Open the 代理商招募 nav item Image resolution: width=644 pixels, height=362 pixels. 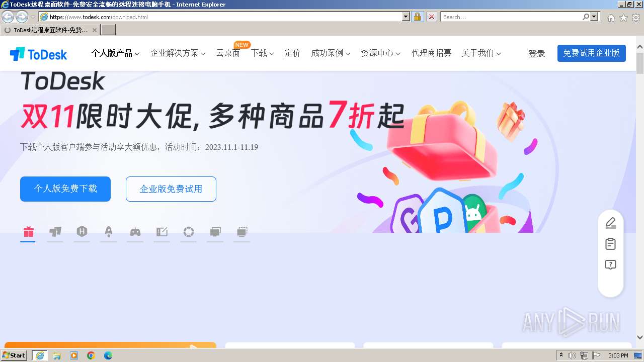[431, 53]
